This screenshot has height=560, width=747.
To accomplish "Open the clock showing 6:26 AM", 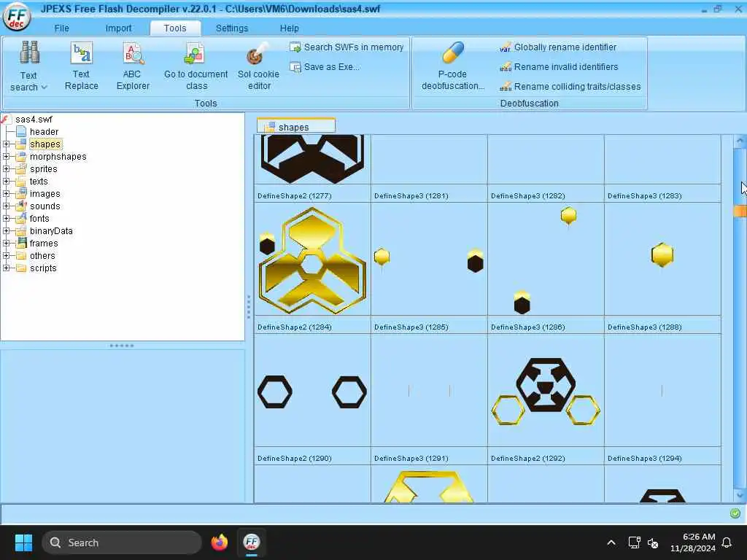I will click(x=693, y=542).
